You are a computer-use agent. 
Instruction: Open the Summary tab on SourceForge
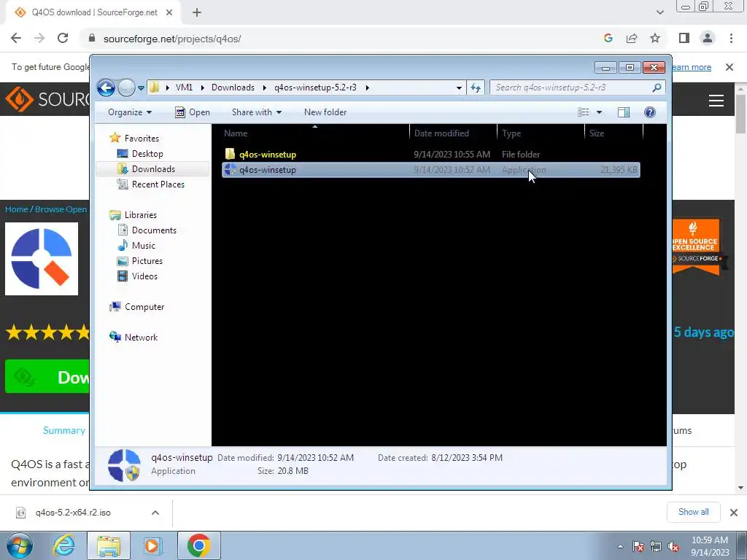pos(64,430)
